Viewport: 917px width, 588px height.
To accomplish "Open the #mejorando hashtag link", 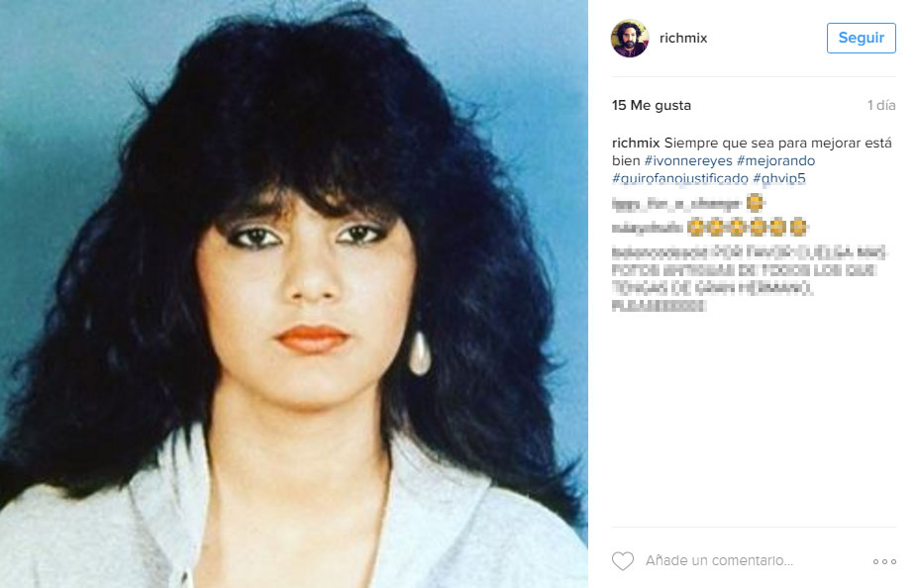I will (775, 160).
